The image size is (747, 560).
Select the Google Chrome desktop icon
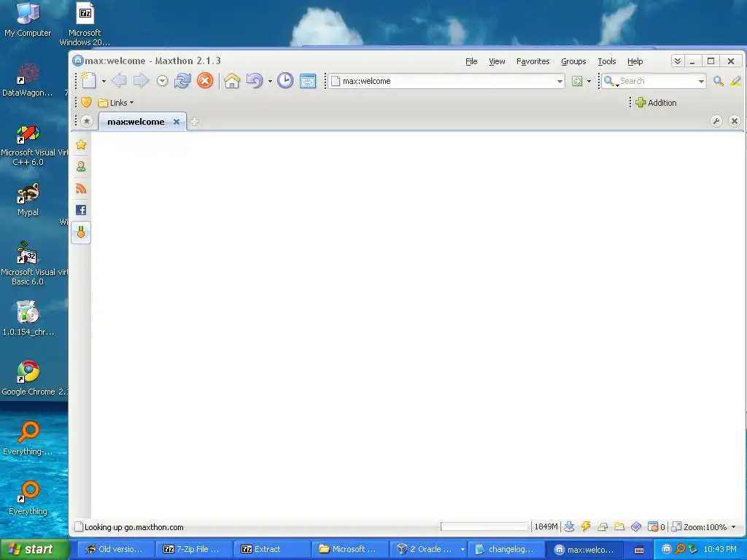coord(28,378)
